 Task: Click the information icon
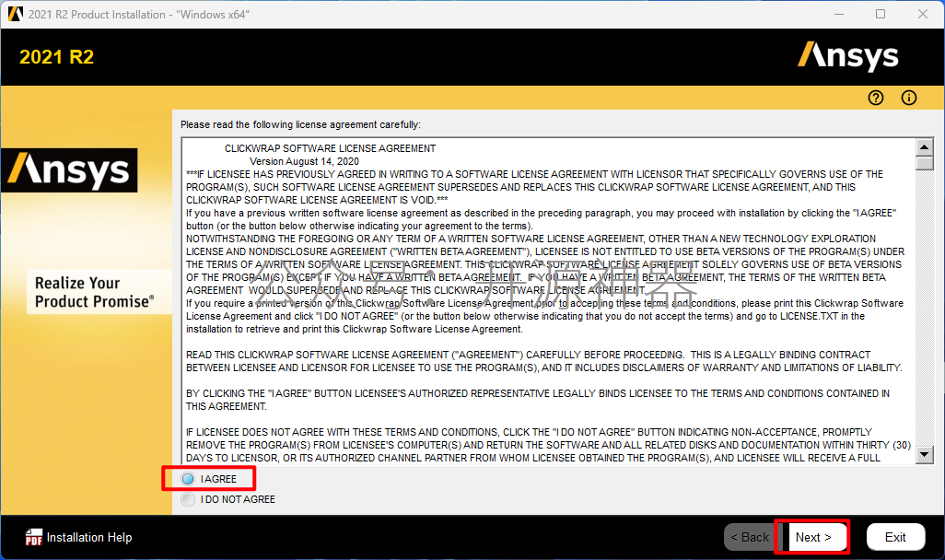909,98
